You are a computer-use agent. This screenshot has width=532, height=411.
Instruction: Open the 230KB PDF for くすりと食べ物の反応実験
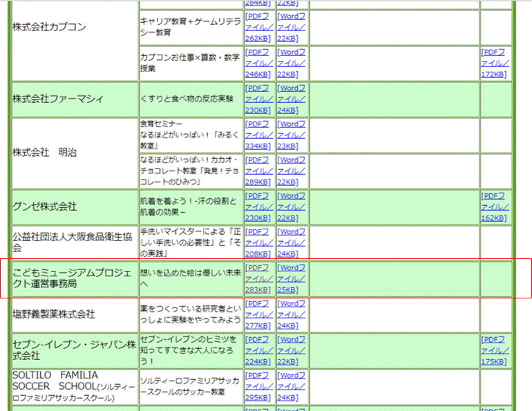pos(259,99)
